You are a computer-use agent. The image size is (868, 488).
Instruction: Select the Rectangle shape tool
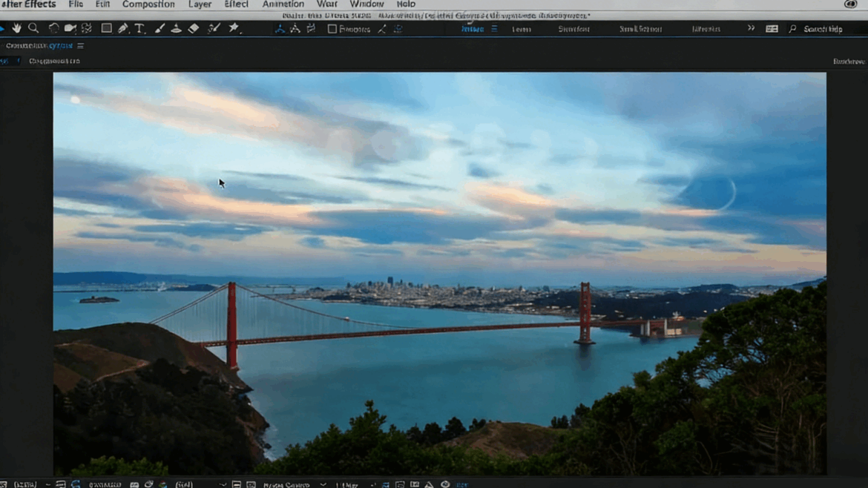coord(106,28)
